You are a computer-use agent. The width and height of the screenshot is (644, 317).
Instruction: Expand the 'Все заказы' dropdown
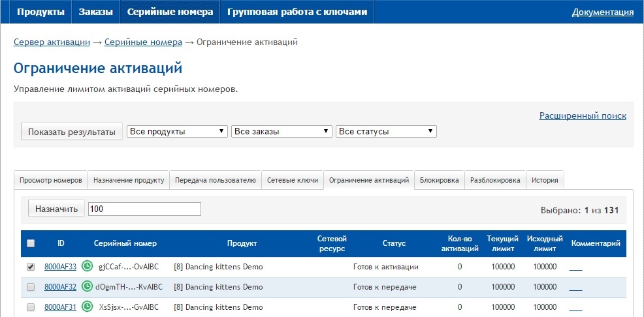click(x=282, y=131)
